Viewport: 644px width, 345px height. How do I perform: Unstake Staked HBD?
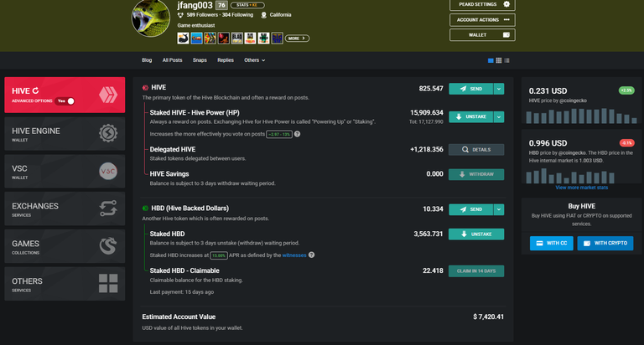click(x=476, y=234)
